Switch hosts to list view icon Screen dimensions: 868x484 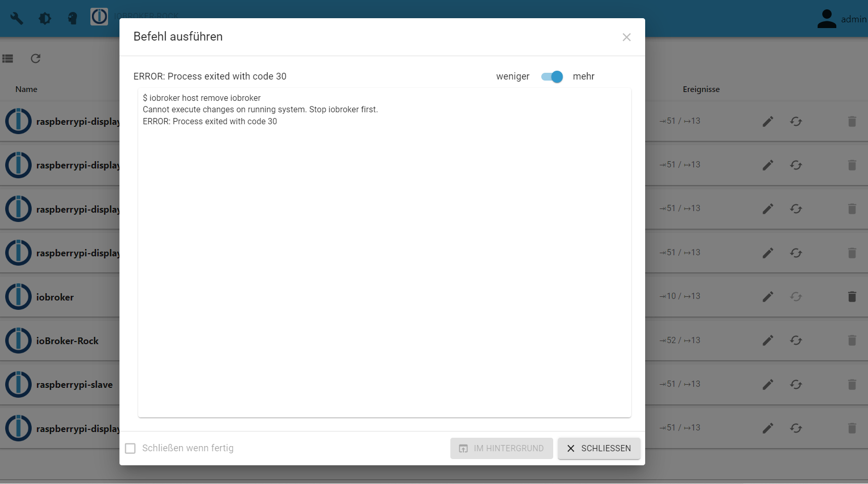coord(8,58)
